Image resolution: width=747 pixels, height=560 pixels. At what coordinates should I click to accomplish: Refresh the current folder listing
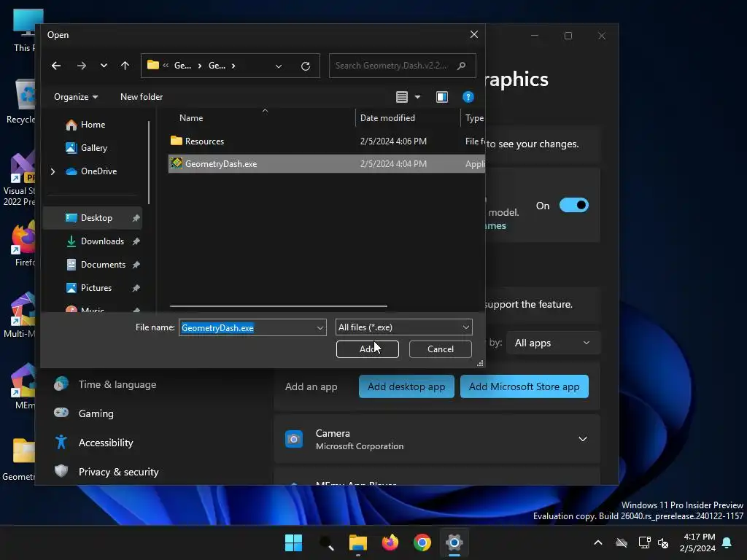click(x=306, y=66)
